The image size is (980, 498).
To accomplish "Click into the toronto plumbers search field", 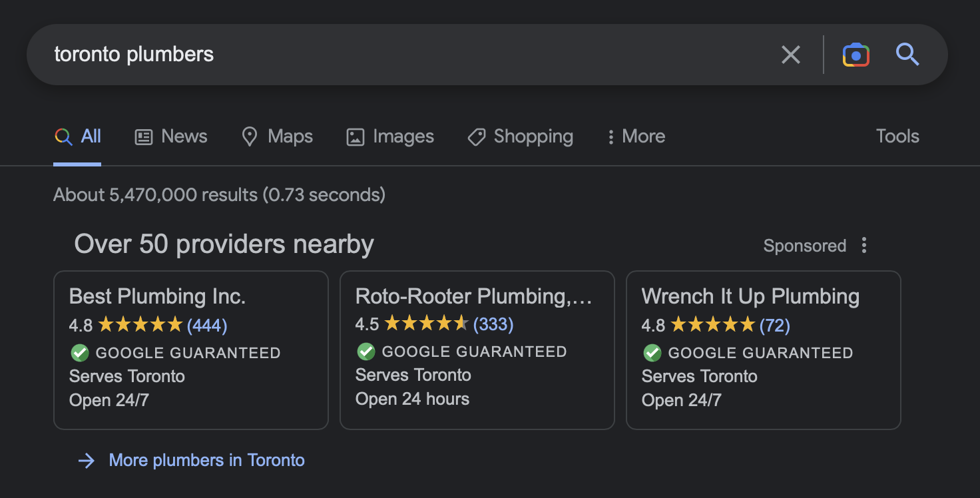I will pos(399,55).
